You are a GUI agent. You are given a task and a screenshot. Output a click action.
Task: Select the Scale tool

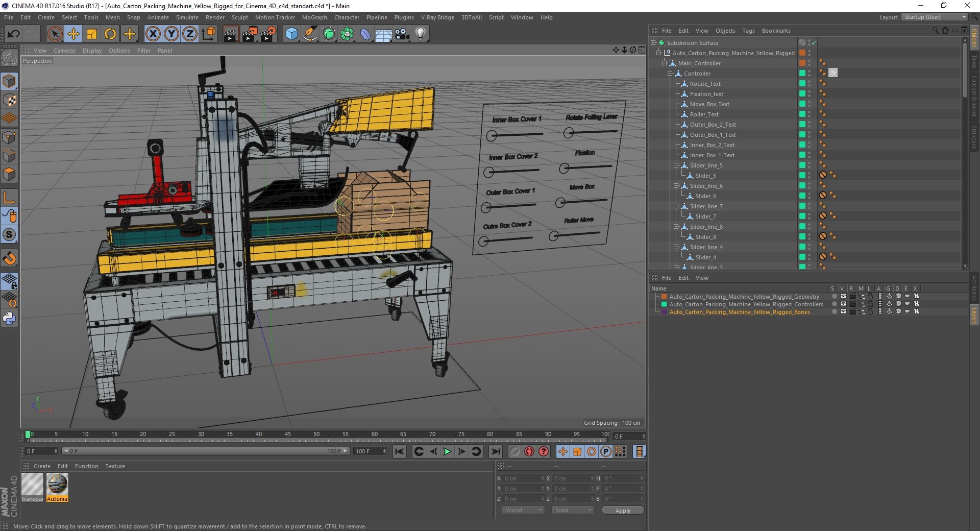coord(92,34)
